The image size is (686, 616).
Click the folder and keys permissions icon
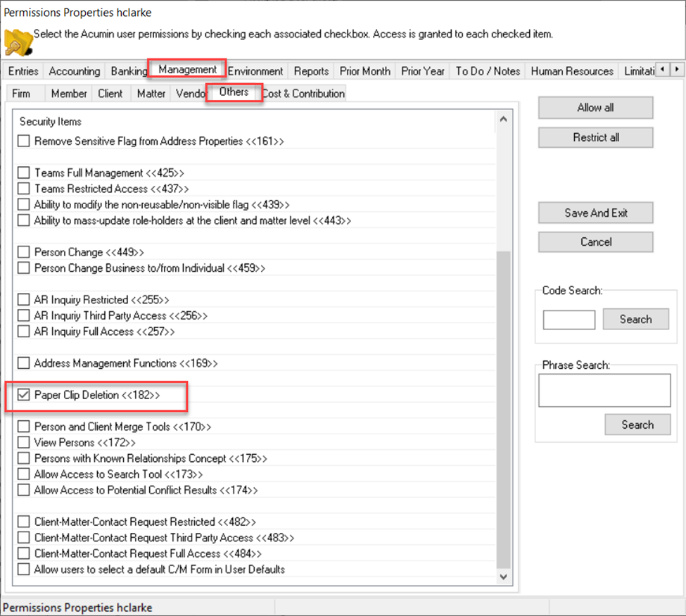[x=18, y=42]
